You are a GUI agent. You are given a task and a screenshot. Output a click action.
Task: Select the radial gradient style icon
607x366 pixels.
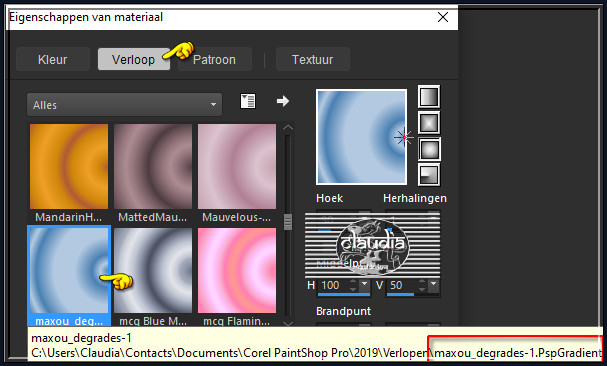click(429, 175)
